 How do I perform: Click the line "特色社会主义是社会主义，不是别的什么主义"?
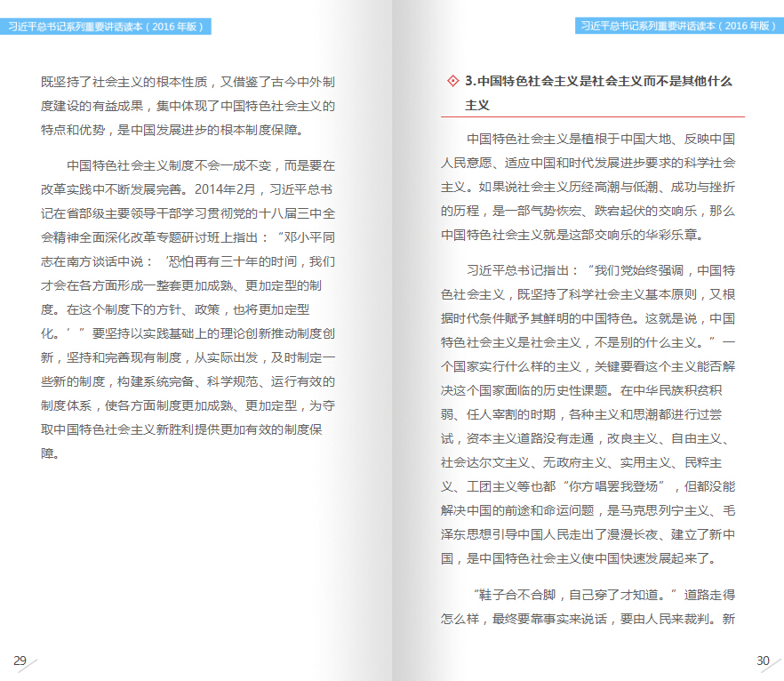click(588, 342)
